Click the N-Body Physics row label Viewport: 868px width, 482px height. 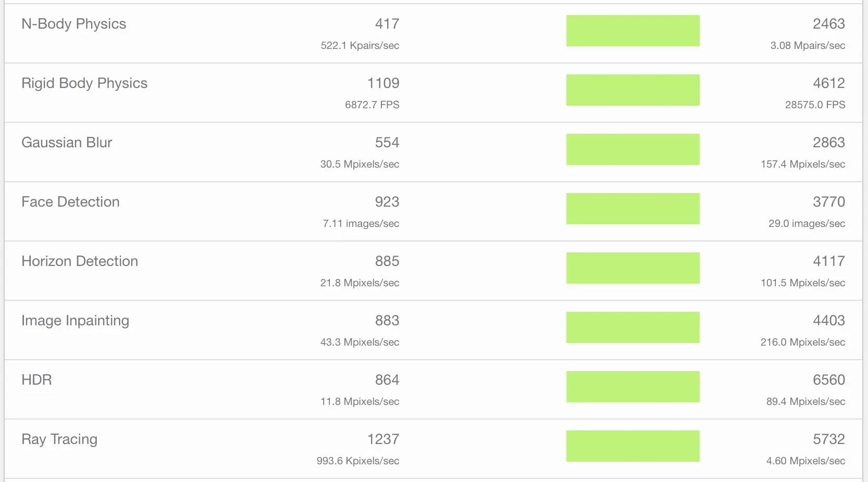click(x=73, y=24)
